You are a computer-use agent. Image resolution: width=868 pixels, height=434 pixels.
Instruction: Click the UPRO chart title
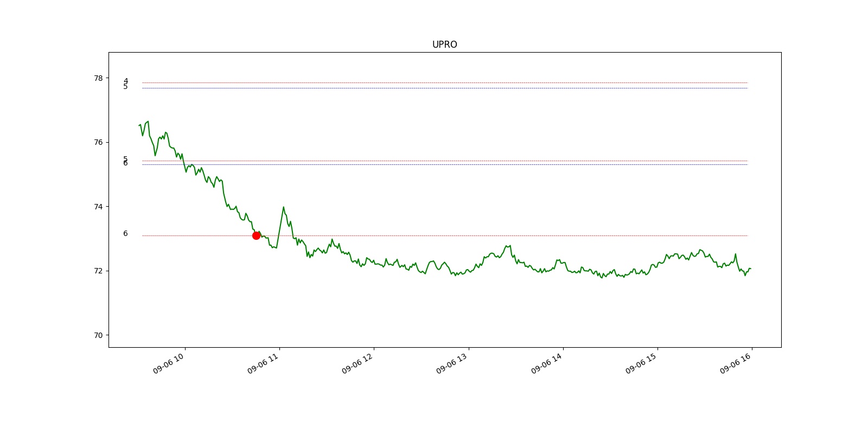pyautogui.click(x=444, y=44)
